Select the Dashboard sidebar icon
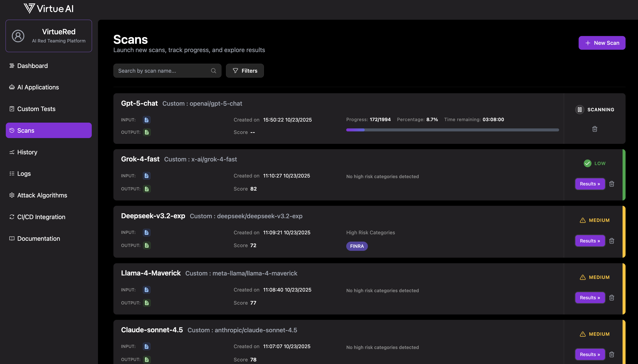 [12, 66]
